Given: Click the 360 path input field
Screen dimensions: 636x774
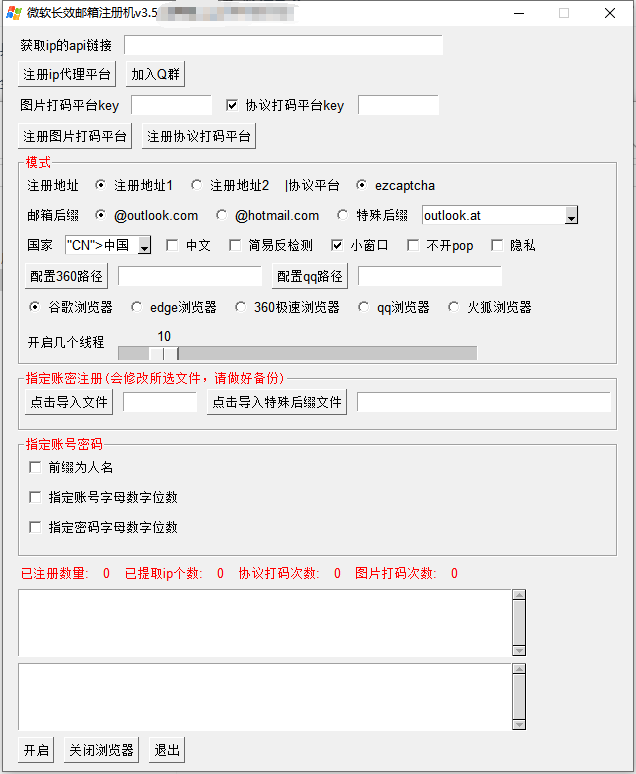Looking at the screenshot, I should (190, 276).
